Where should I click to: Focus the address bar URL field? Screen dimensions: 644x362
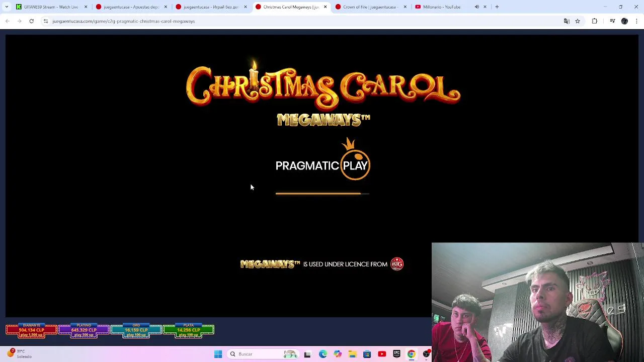pos(302,21)
